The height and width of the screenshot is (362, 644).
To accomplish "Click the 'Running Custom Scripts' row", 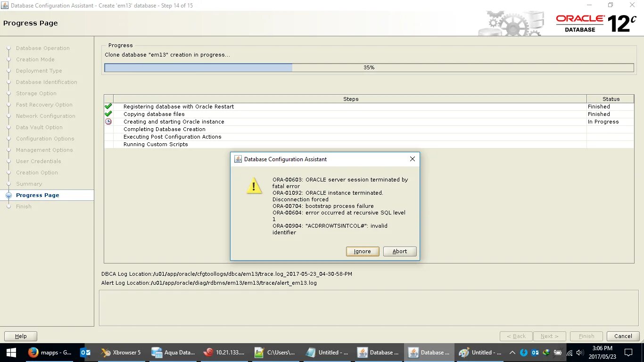I will [x=369, y=144].
